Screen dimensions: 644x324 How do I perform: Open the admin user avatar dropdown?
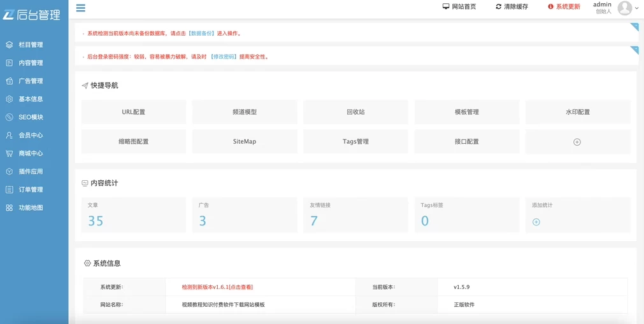click(x=625, y=8)
